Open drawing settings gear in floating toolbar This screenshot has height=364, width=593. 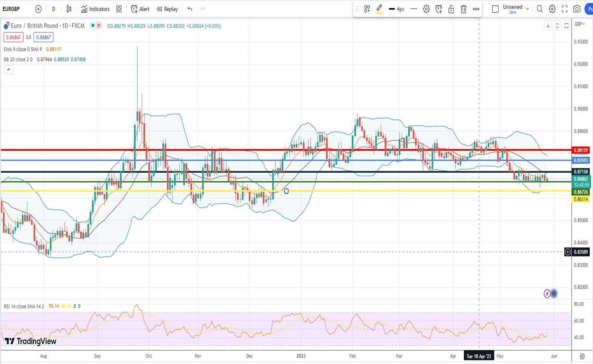point(426,9)
